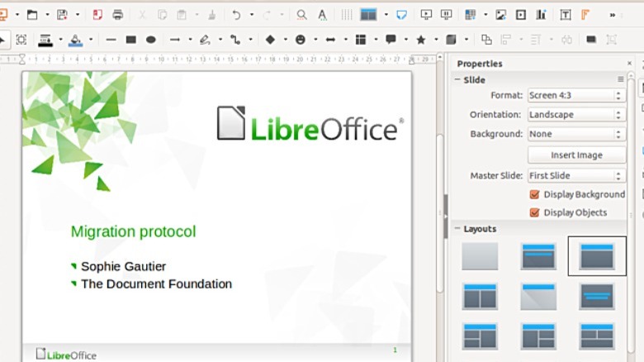Open the Orientation dropdown showing Landscape
644x362 pixels.
click(575, 115)
